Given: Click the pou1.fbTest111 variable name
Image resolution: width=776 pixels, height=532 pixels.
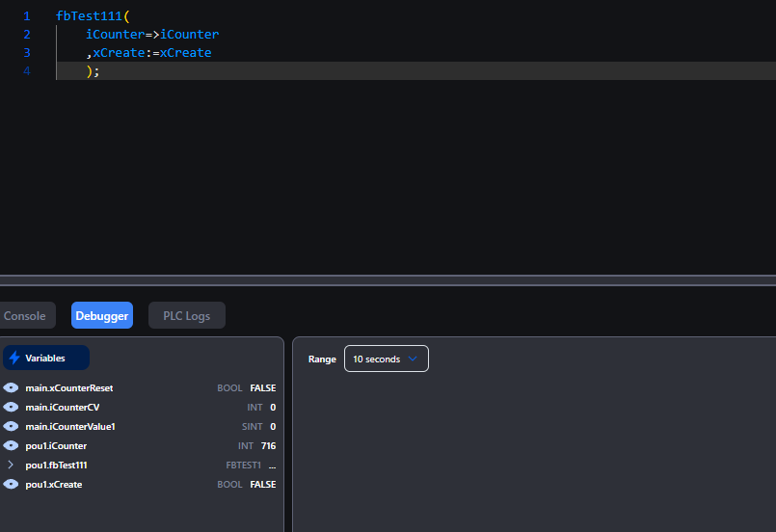Looking at the screenshot, I should pyautogui.click(x=56, y=465).
